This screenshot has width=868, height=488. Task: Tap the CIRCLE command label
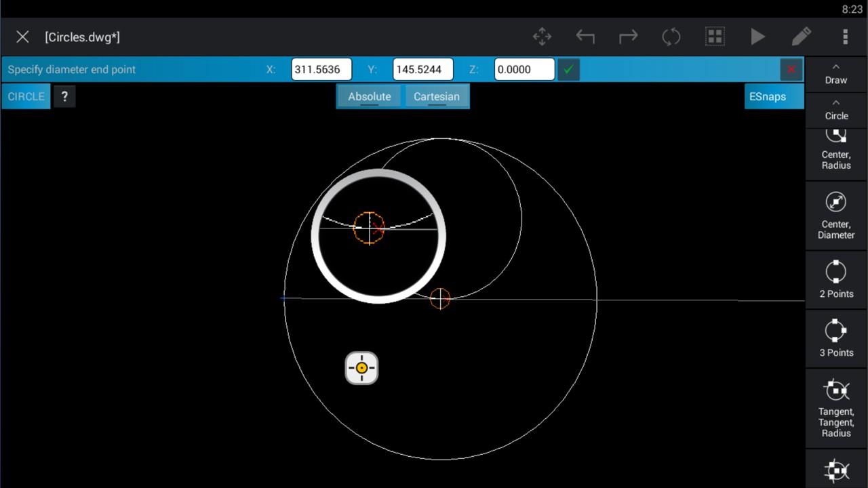(26, 96)
